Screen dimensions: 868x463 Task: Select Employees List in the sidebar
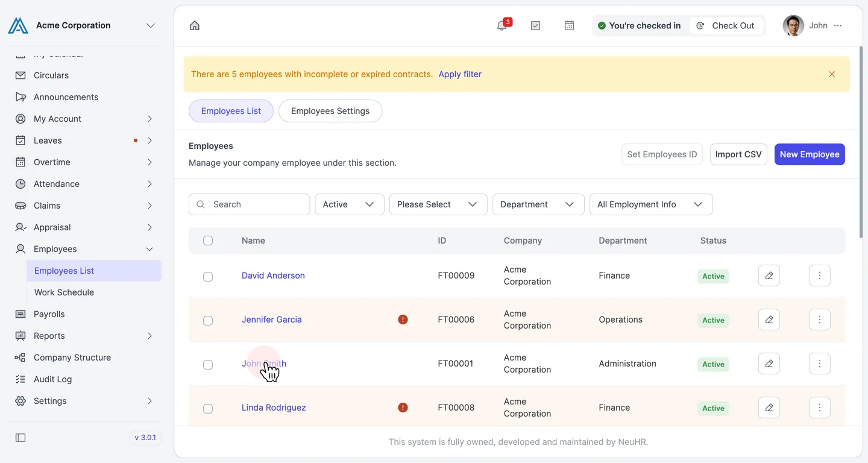click(x=94, y=271)
